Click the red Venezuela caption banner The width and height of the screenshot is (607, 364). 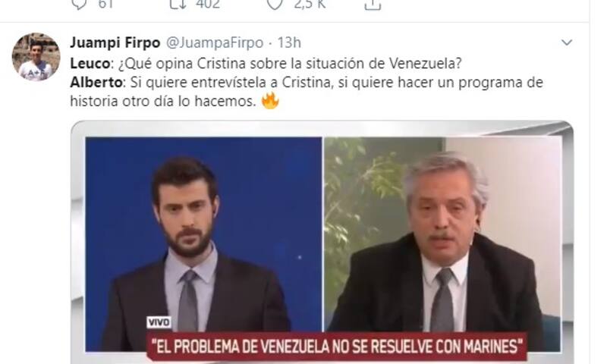[x=336, y=346]
